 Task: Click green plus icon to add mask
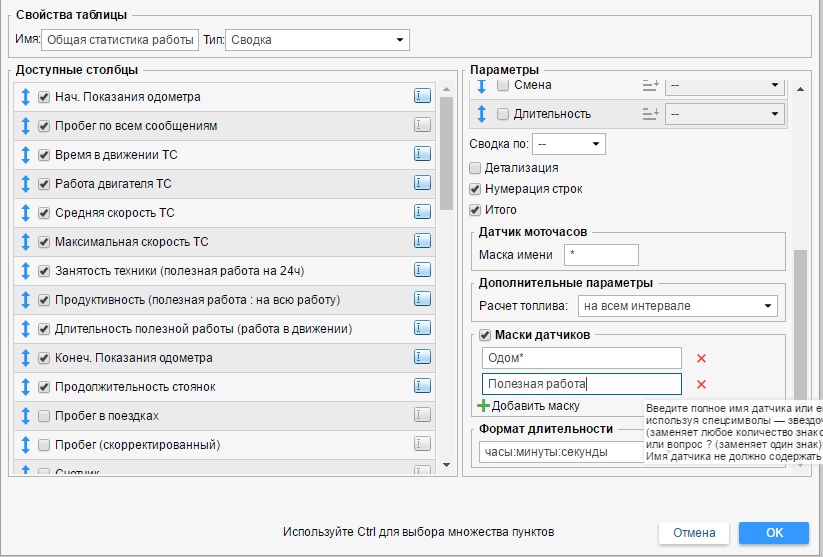tap(484, 406)
